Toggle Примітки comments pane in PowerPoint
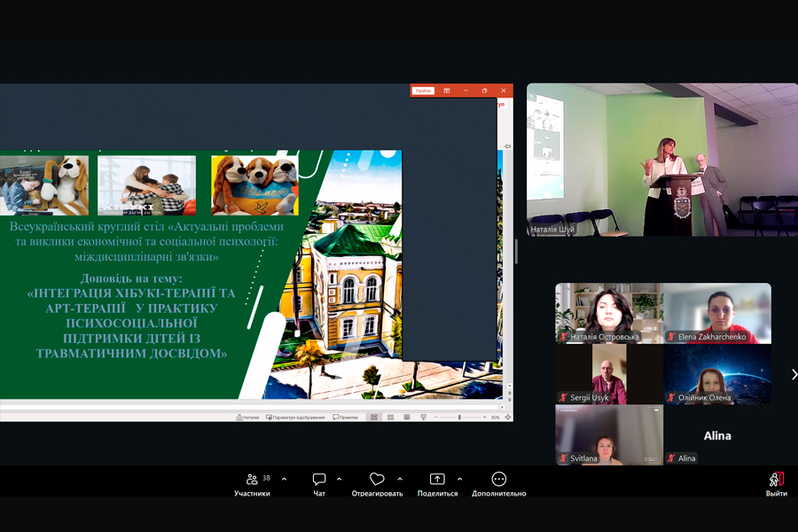 click(x=345, y=418)
